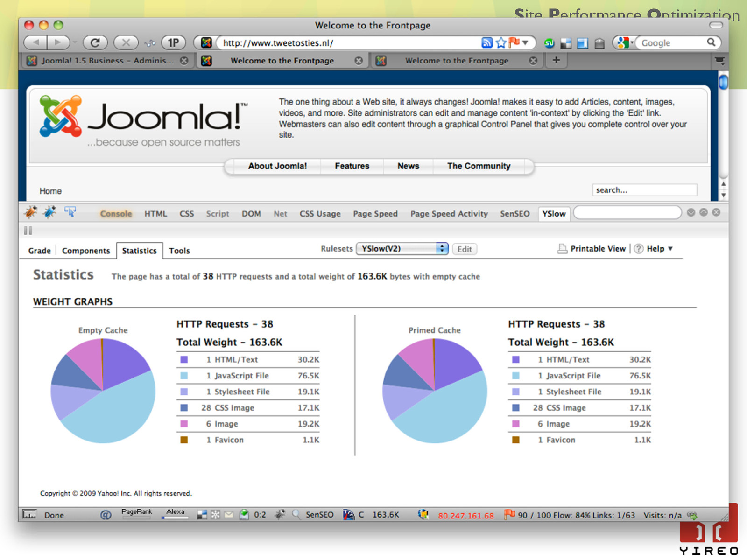
Task: Switch to the Firebug CSS panel
Action: [x=187, y=214]
